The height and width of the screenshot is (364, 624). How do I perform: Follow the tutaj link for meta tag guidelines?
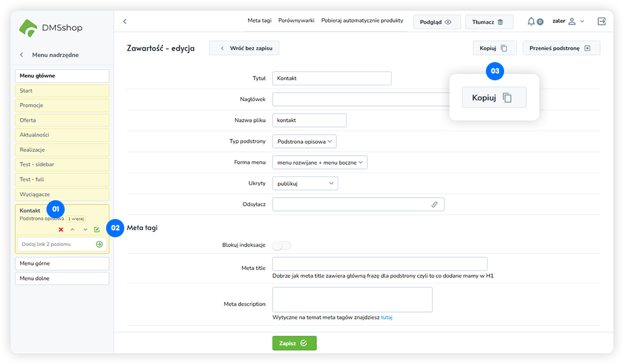[387, 318]
